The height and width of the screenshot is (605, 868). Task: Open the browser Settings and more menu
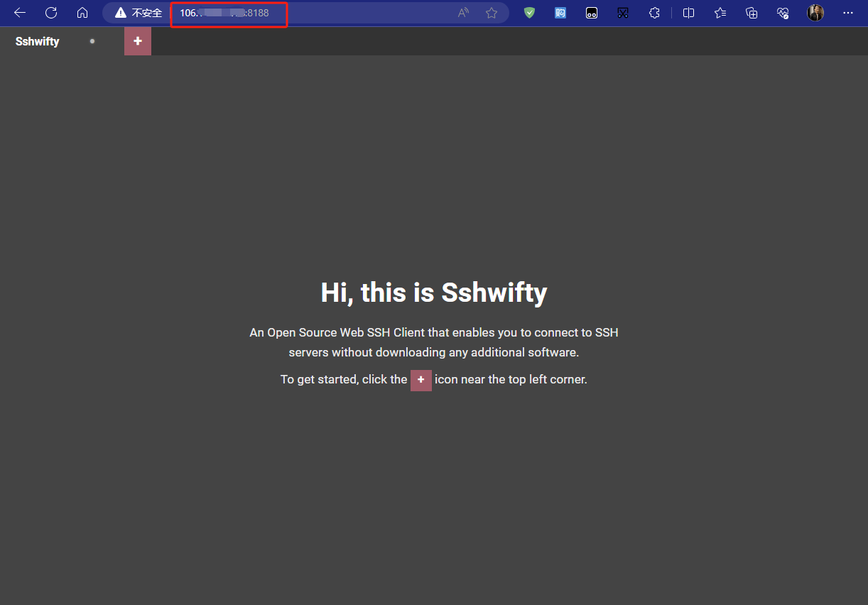point(848,13)
